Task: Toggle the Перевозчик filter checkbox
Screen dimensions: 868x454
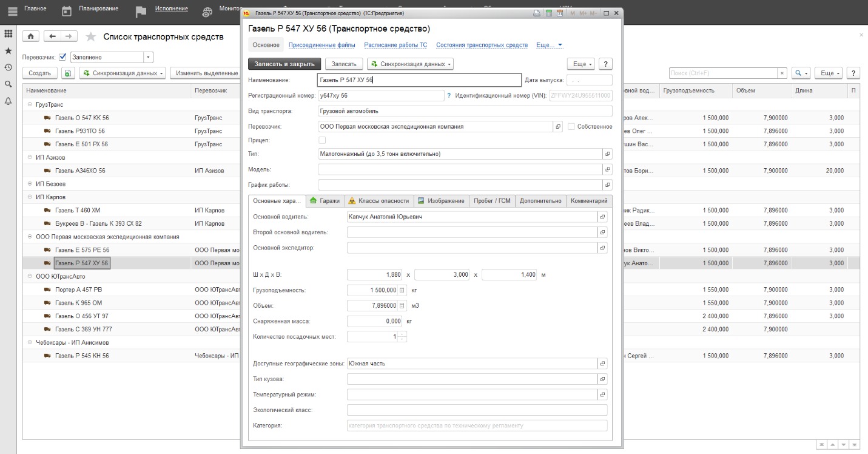Action: click(x=62, y=57)
